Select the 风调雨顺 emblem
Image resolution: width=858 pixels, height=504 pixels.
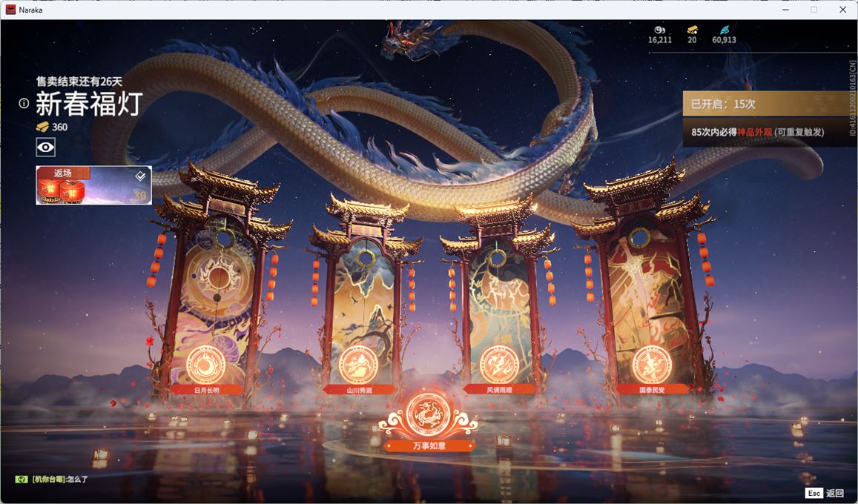click(499, 365)
